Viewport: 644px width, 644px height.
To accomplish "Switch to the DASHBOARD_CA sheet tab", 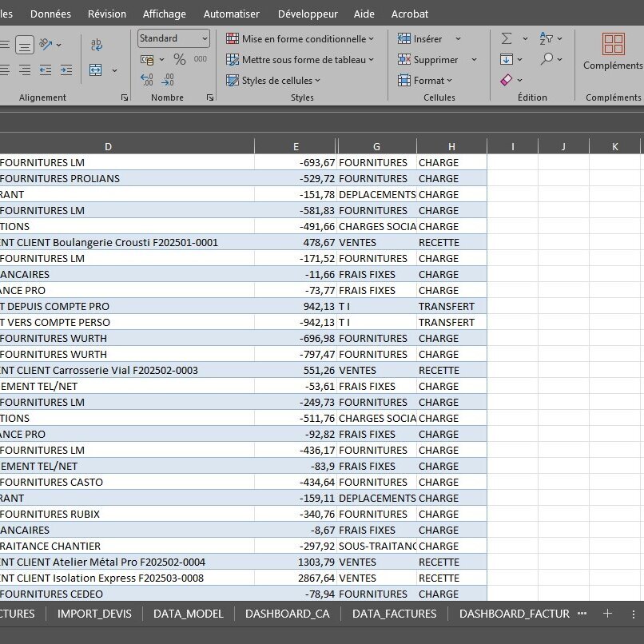I will [x=286, y=614].
